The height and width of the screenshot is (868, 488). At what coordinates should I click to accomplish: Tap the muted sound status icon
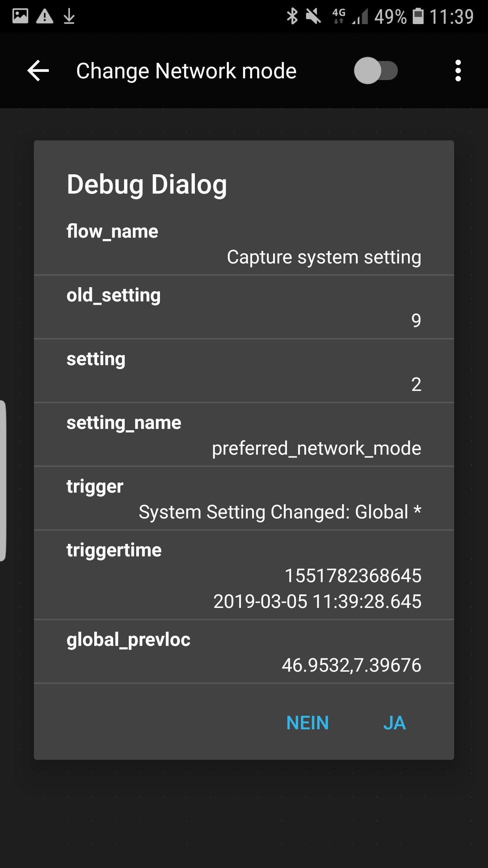(x=313, y=16)
